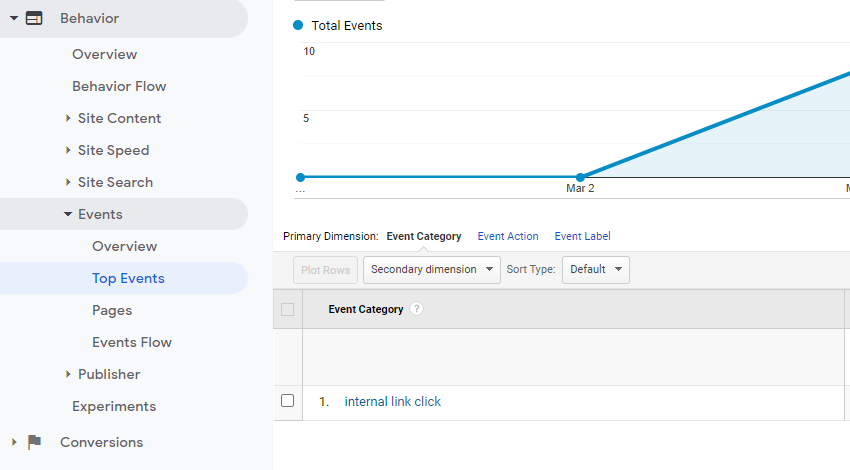The height and width of the screenshot is (470, 850).
Task: Switch primary dimension to Event Action
Action: pos(508,236)
